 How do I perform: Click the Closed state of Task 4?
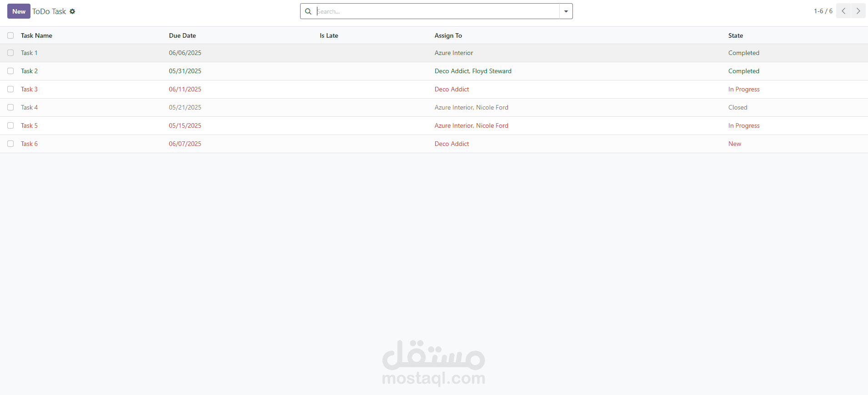738,107
